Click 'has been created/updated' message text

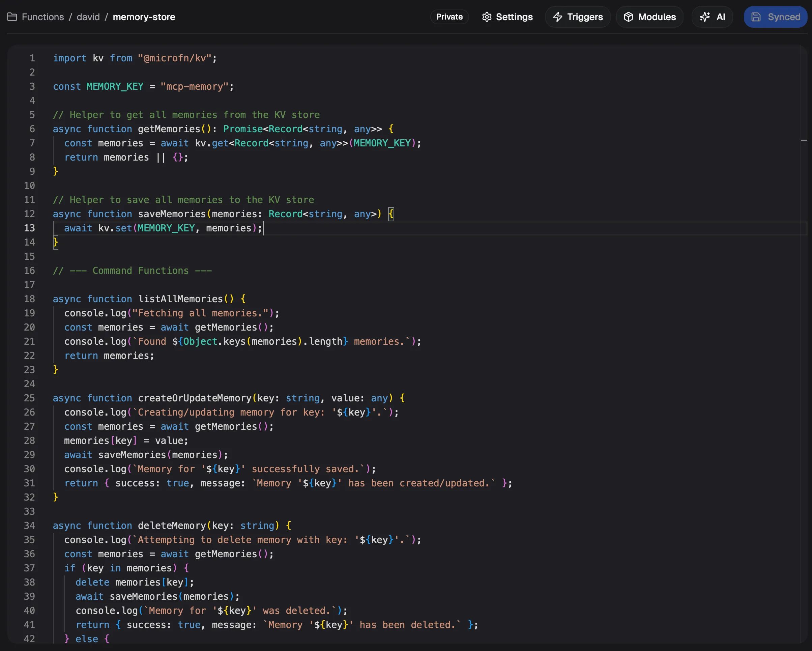(418, 483)
